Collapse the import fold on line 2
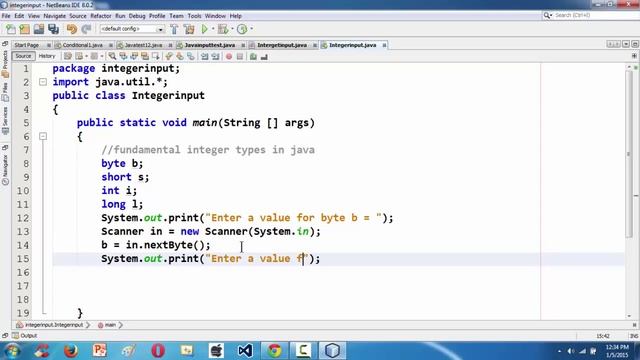Image resolution: width=640 pixels, height=360 pixels. (x=43, y=82)
